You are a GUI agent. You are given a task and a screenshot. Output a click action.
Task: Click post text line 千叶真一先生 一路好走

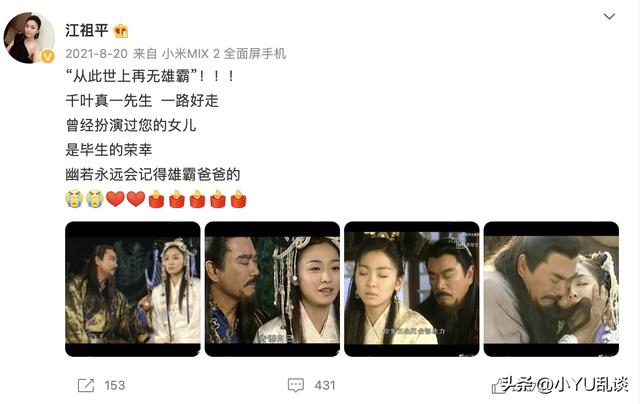click(142, 100)
